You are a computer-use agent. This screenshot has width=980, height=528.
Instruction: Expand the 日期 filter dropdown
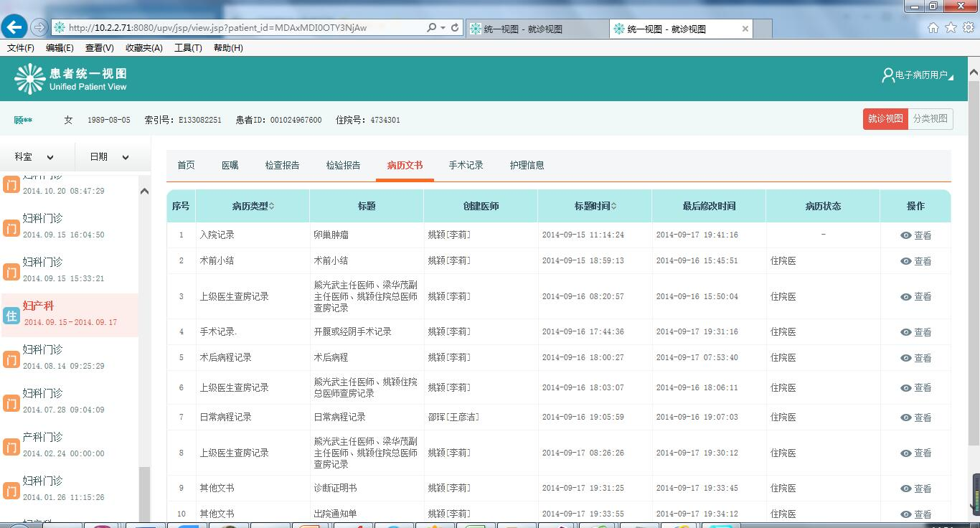click(109, 157)
